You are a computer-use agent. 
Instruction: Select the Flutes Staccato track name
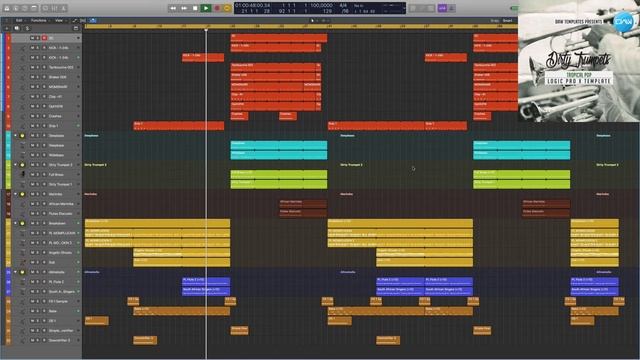click(60, 214)
